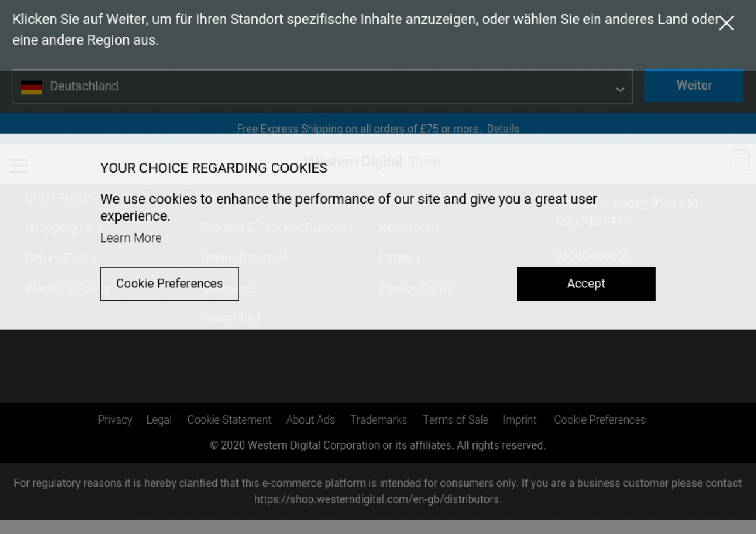Viewport: 756px width, 534px height.
Task: Open footer Cookie Preferences link
Action: pos(600,420)
